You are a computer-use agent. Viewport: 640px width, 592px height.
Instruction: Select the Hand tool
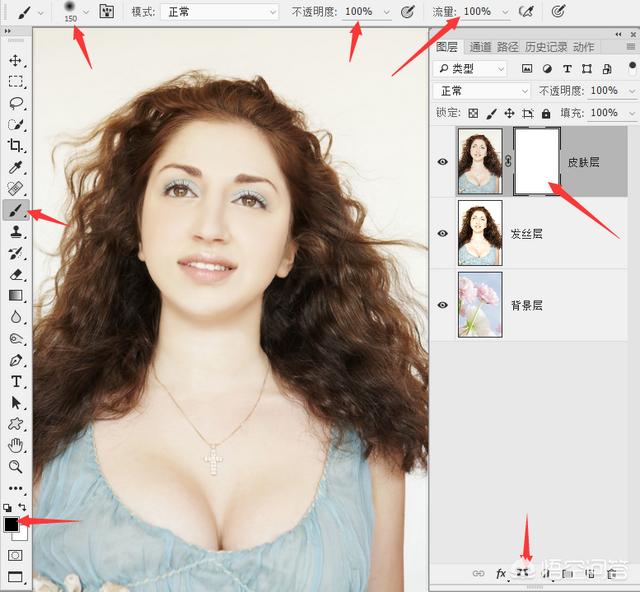pos(16,445)
